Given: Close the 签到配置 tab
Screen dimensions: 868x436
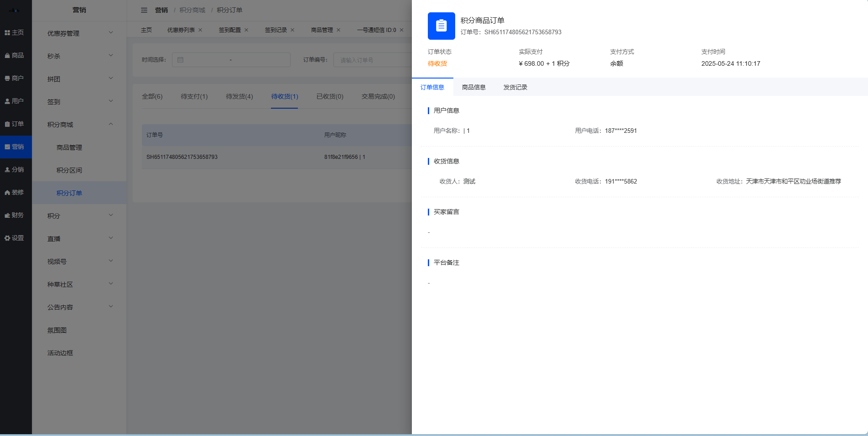Looking at the screenshot, I should [246, 30].
